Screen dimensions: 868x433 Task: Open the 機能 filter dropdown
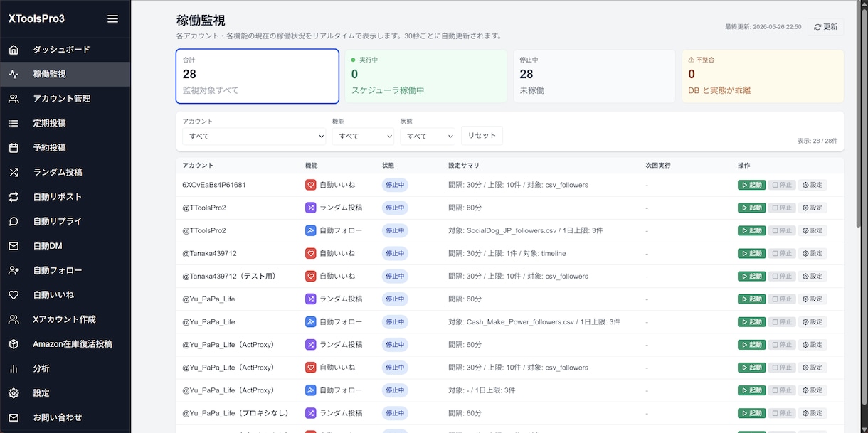(x=363, y=136)
